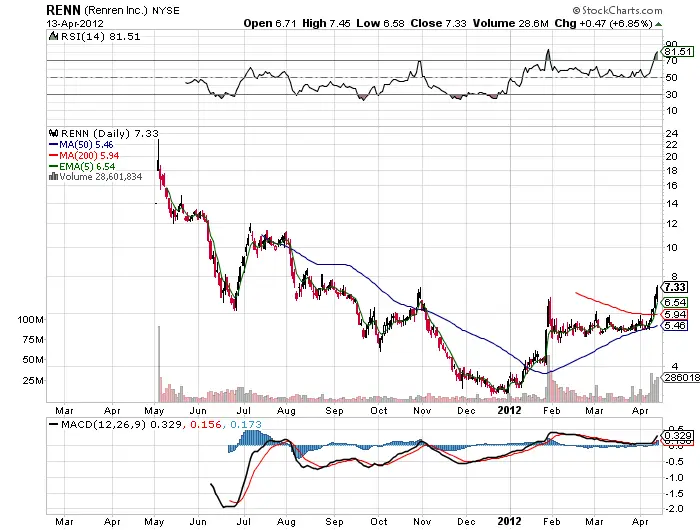The image size is (700, 530).
Task: Click the Open 6.71 value
Action: click(270, 23)
